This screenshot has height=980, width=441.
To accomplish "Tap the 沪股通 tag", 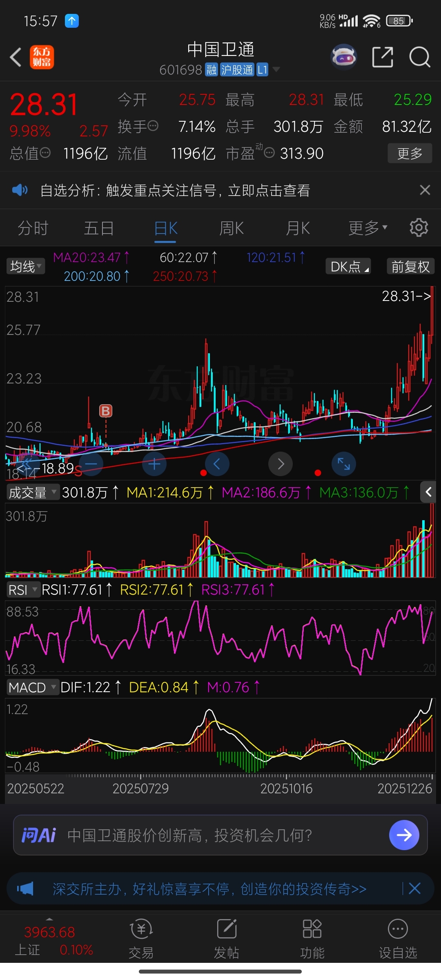I will (x=237, y=70).
